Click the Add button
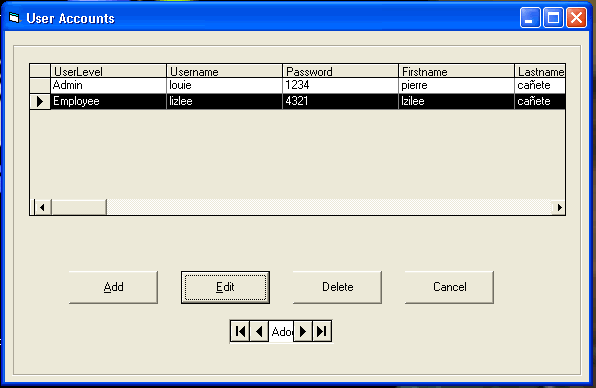Viewport: 596px width, 388px height. 113,287
